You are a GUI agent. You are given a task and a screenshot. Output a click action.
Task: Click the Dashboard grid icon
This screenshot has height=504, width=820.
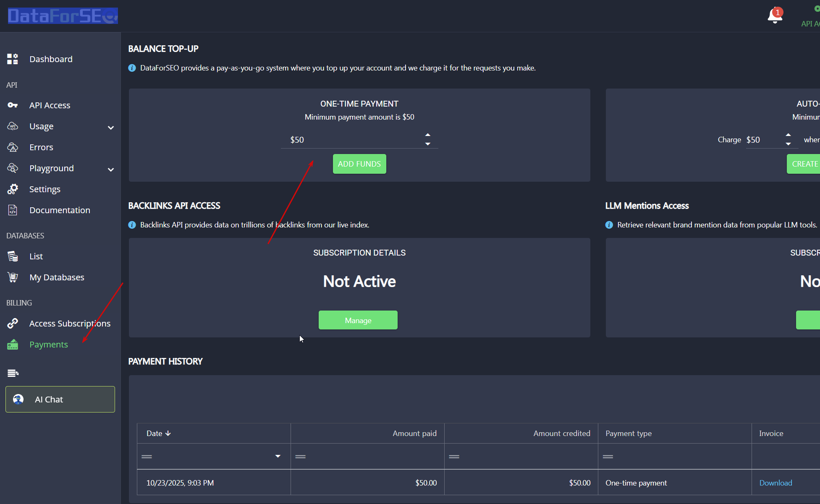click(13, 59)
